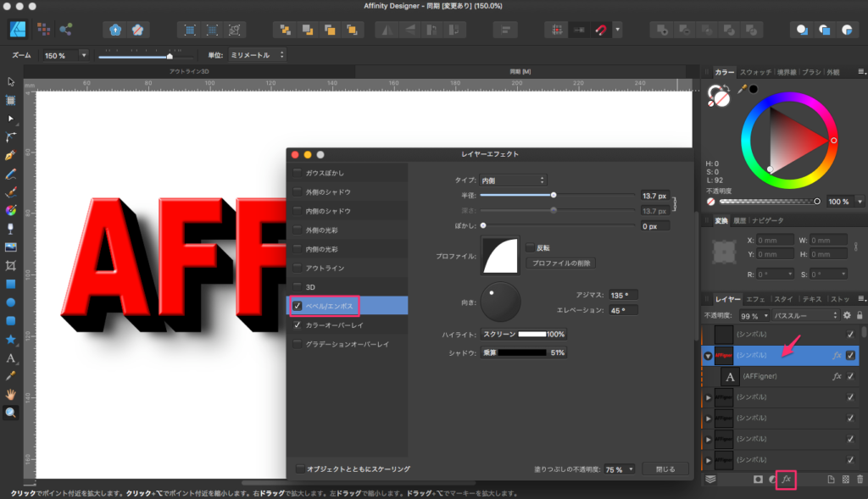The image size is (868, 499).
Task: Pick the Crop tool
Action: [x=11, y=265]
